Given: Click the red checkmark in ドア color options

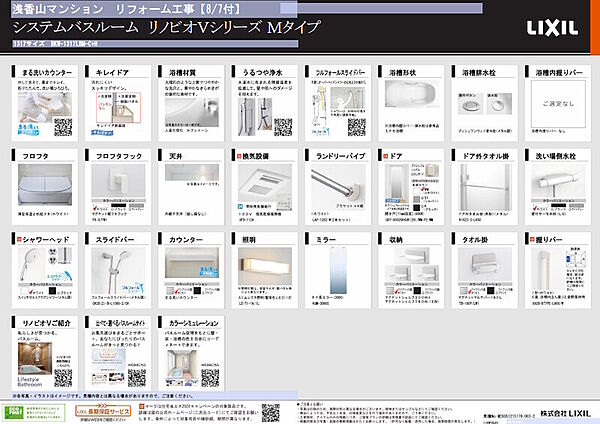Looking at the screenshot, I should pyautogui.click(x=424, y=189).
